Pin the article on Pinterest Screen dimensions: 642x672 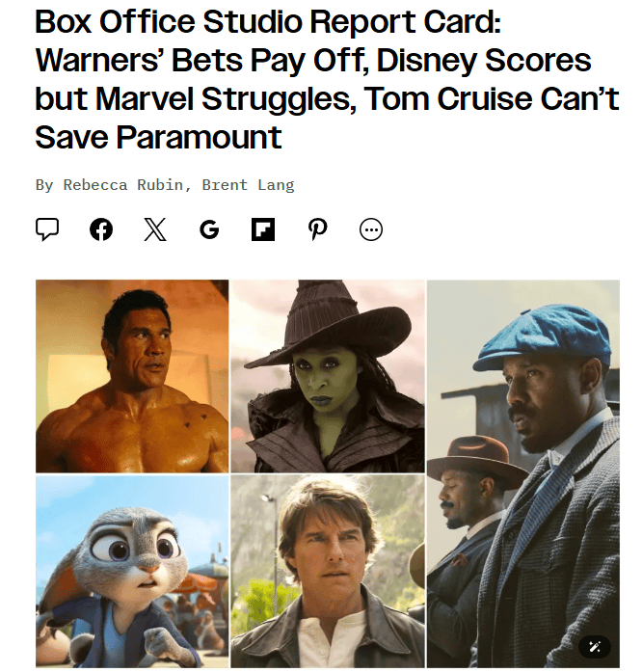(317, 229)
